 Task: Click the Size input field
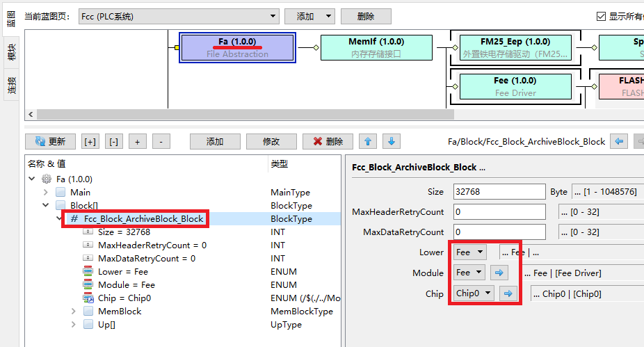[499, 191]
